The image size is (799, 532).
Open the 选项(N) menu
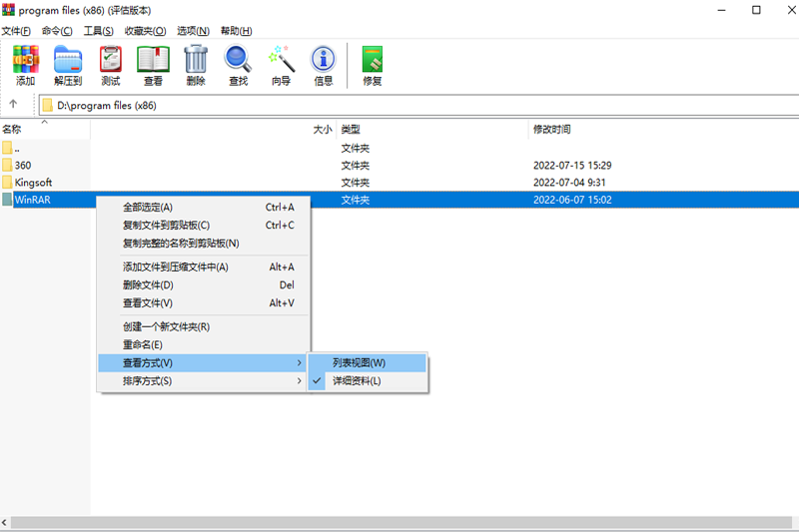193,31
